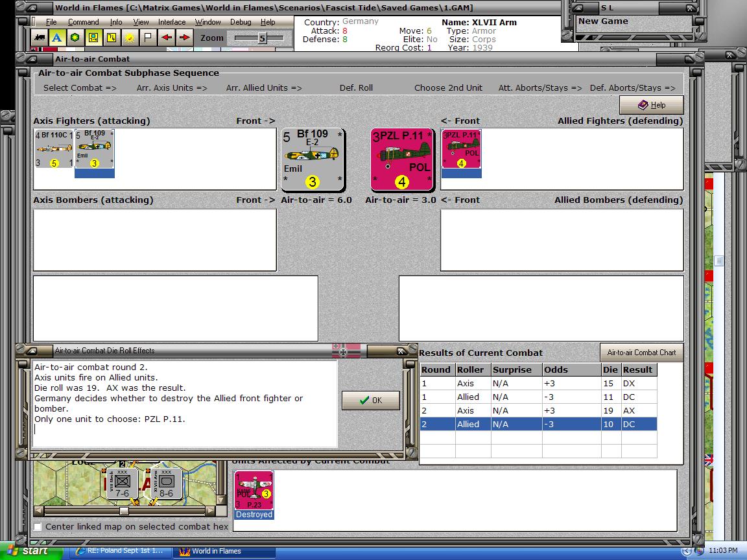747x560 pixels.
Task: Open the Interface menu
Action: [x=172, y=22]
